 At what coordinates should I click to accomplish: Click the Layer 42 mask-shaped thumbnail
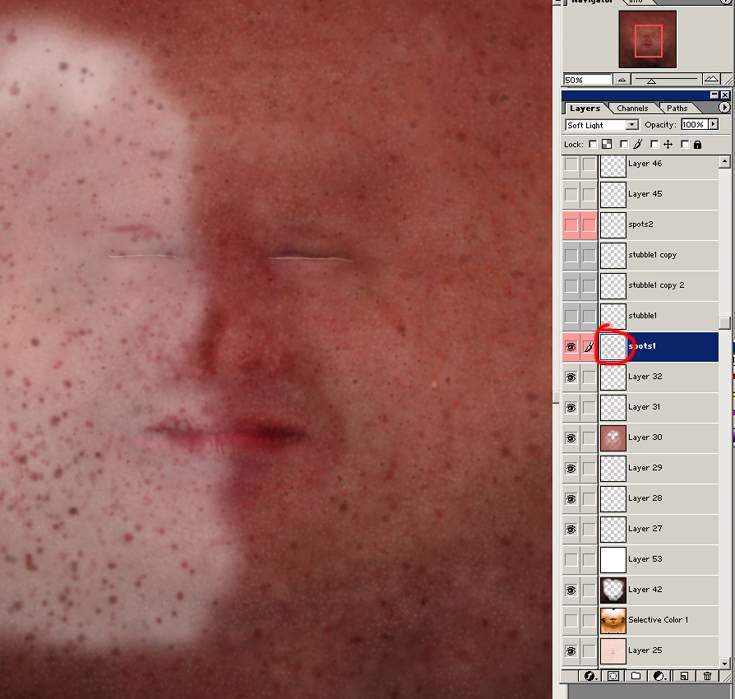[613, 590]
